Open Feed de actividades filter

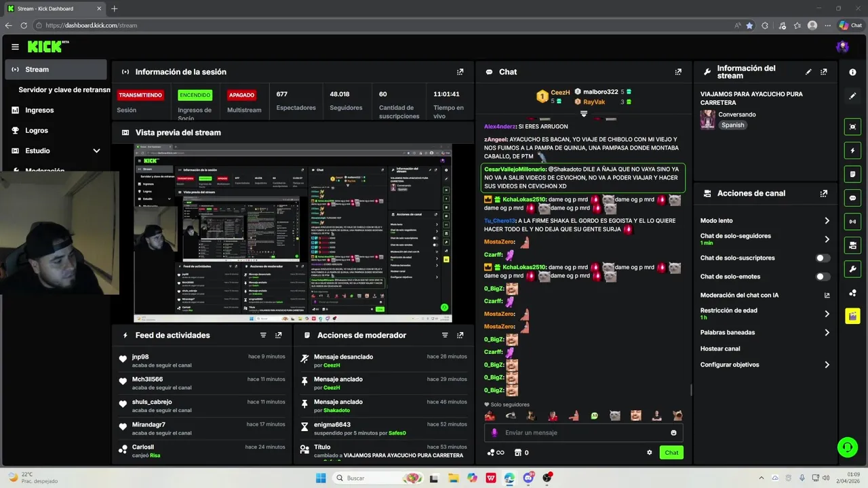click(263, 335)
